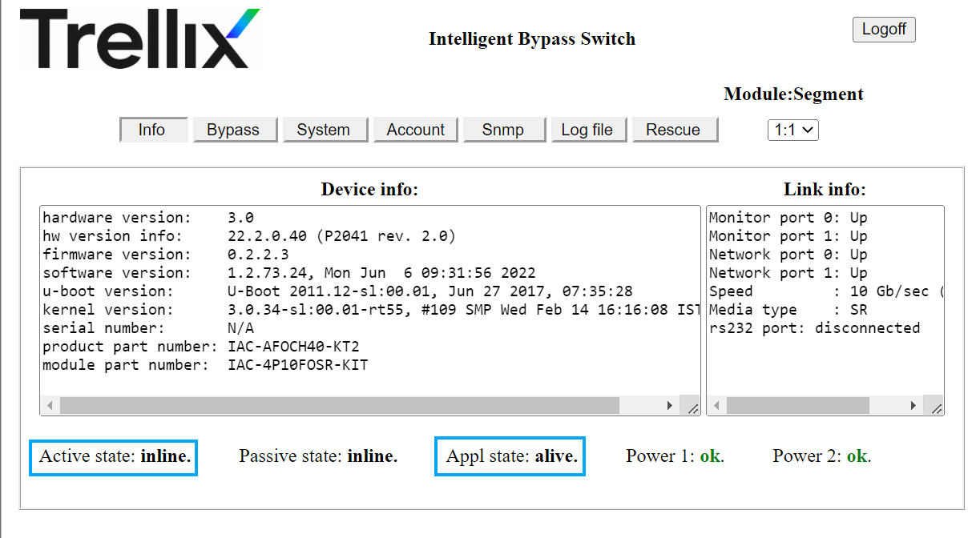Click the Device info horizontal scrollbar thumb
Viewport: 980px width, 538px height.
pos(340,406)
